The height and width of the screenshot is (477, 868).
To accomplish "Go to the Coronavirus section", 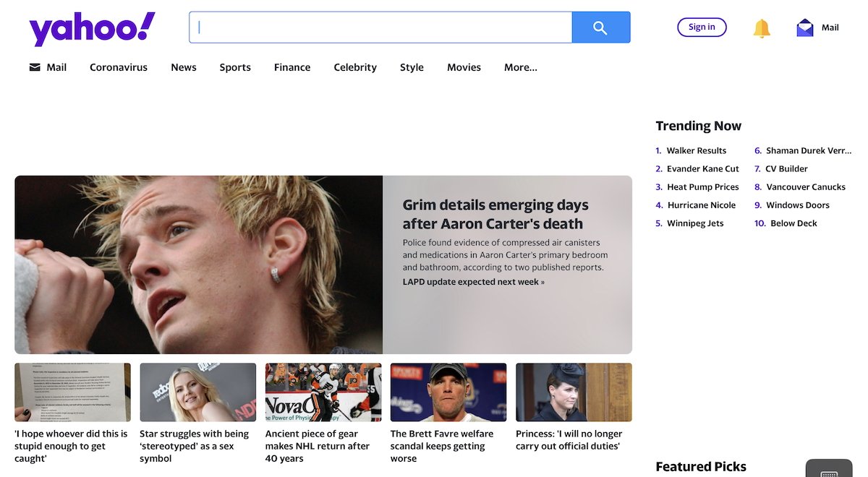I will pos(119,67).
